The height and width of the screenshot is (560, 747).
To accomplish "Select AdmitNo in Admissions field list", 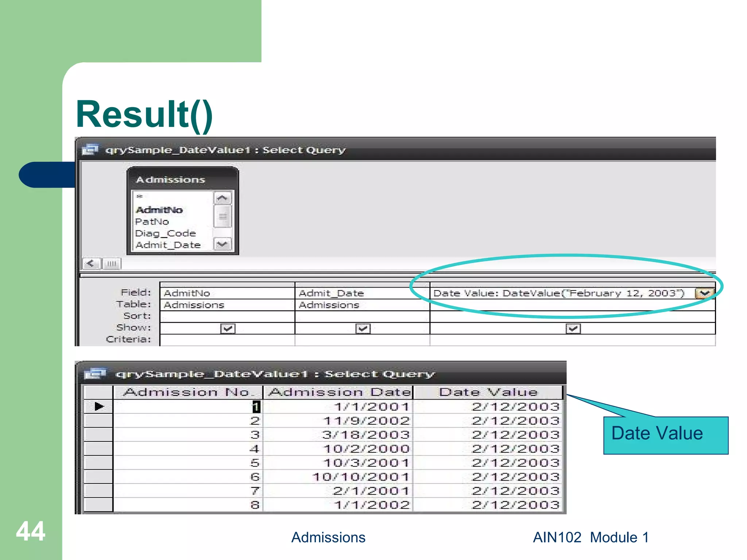I will (x=159, y=210).
